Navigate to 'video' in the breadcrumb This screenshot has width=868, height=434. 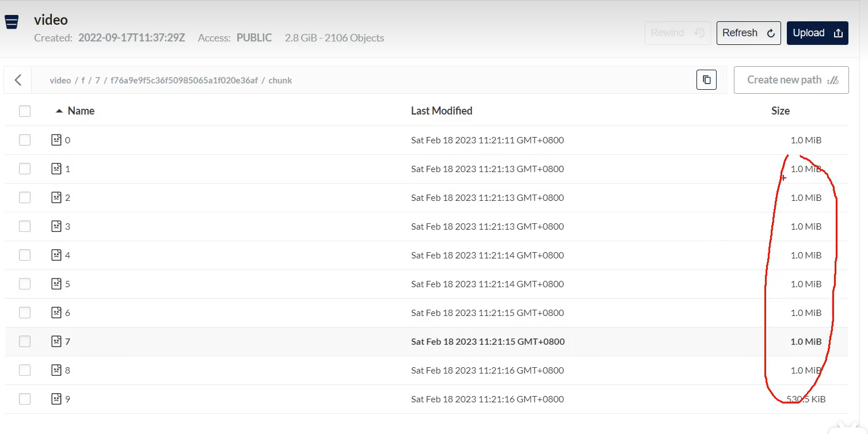pyautogui.click(x=60, y=81)
